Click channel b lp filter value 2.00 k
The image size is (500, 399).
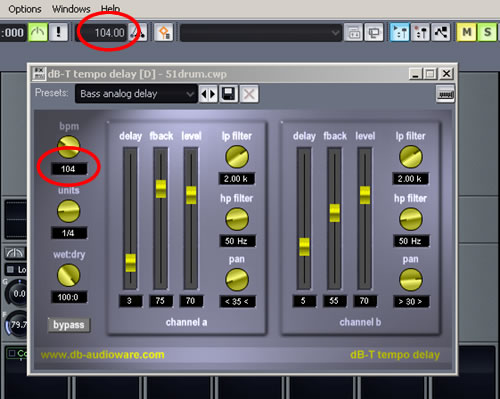[x=410, y=179]
